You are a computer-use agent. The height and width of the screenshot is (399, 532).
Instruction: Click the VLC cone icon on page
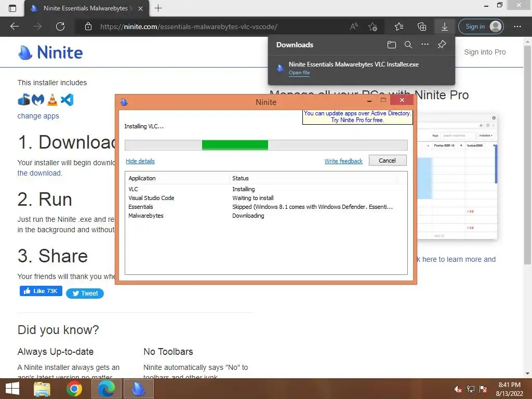coord(52,100)
